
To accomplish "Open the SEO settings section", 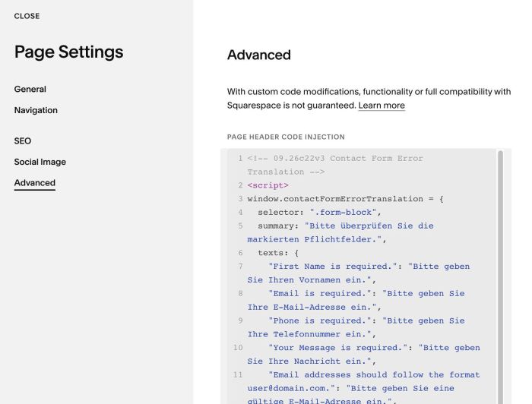I will coord(23,141).
